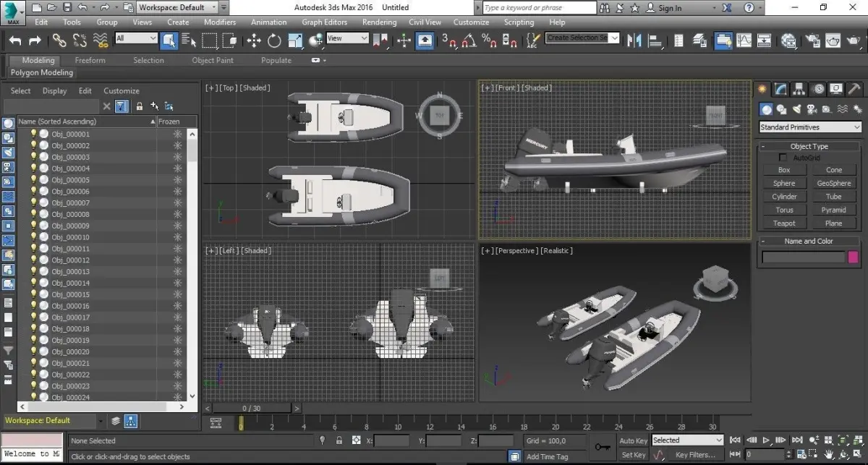Viewport: 868px width, 465px height.
Task: Click the Mirror tool icon
Action: click(634, 40)
